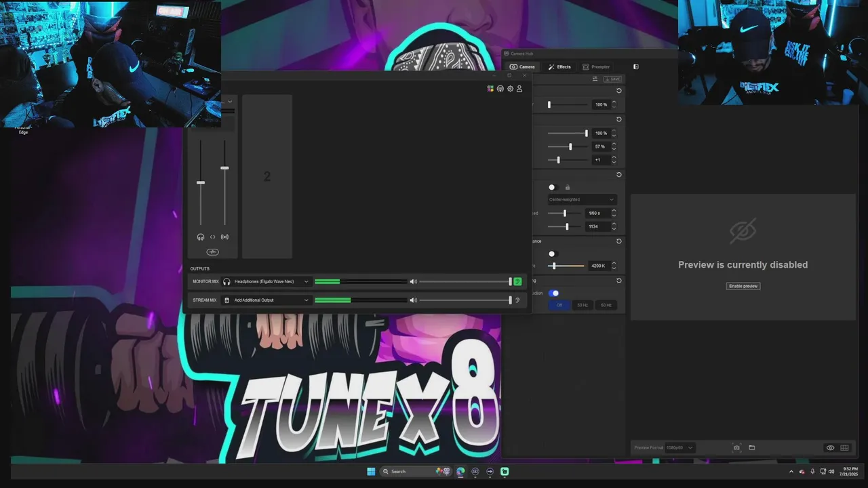
Task: Expand Headphones (Elgato Wave Neo) output dropdown
Action: [x=266, y=281]
